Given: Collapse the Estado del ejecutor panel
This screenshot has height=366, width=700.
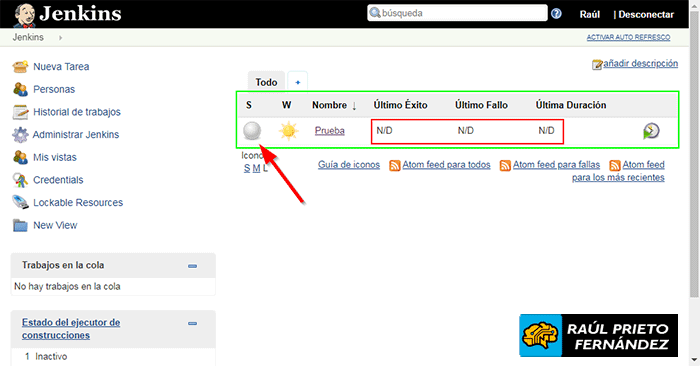Looking at the screenshot, I should click(192, 324).
